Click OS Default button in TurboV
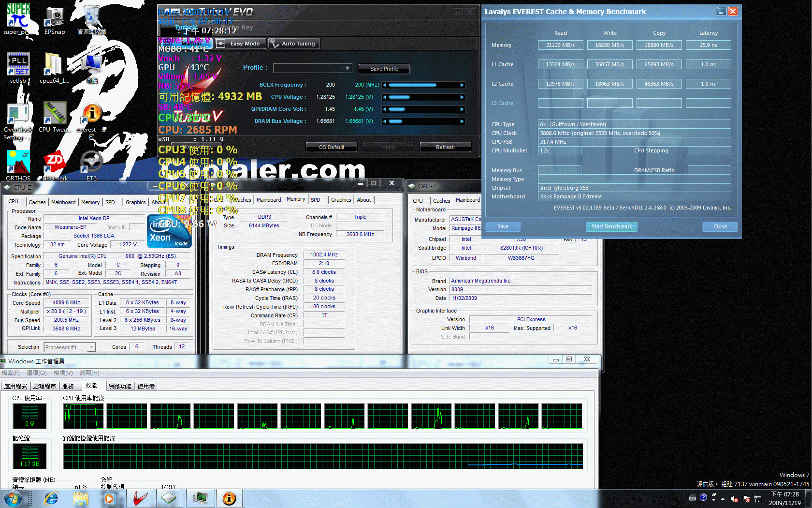 click(332, 147)
